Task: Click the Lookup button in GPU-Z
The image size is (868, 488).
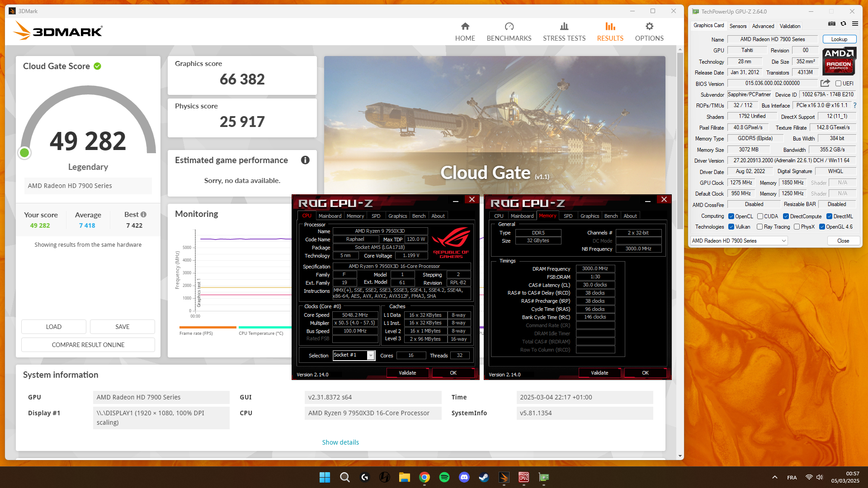Action: 839,39
